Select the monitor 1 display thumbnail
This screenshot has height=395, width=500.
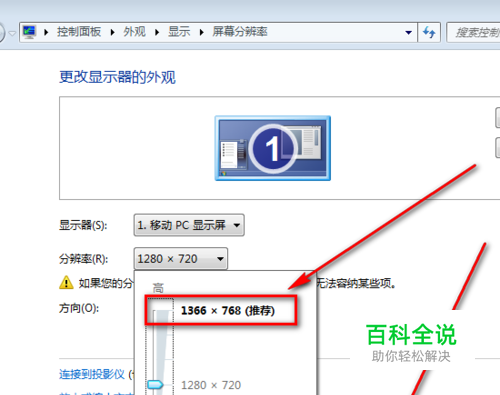(x=273, y=148)
